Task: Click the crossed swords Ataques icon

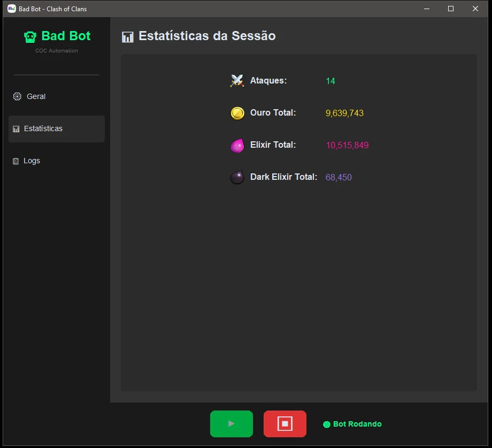Action: pyautogui.click(x=237, y=81)
